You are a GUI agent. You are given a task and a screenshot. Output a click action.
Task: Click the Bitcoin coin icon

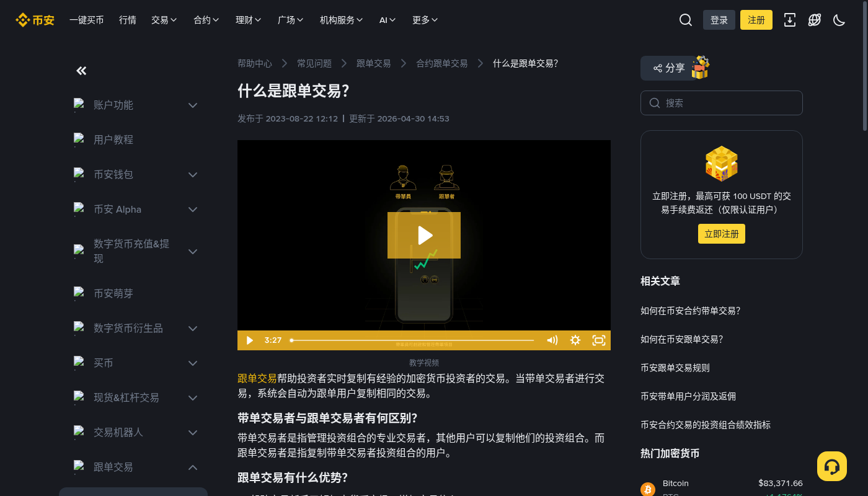[x=648, y=490]
